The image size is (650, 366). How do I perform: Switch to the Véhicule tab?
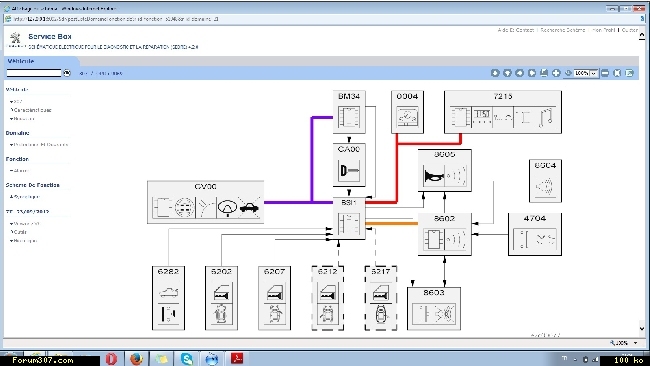[x=21, y=61]
